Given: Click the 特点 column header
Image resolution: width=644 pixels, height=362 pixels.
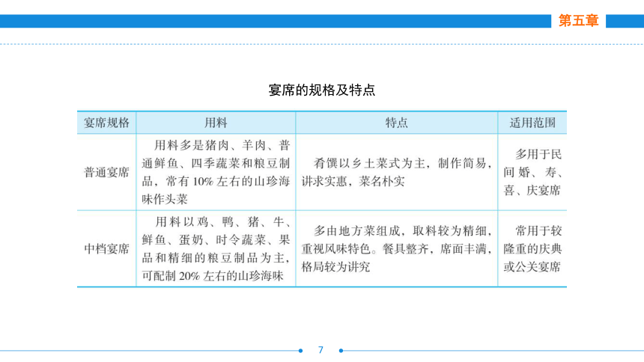Looking at the screenshot, I should click(396, 123).
